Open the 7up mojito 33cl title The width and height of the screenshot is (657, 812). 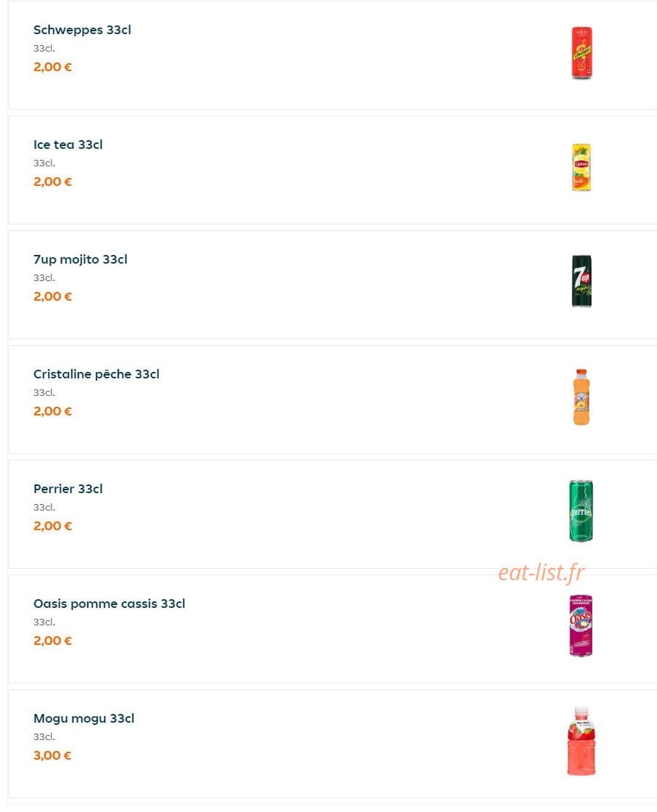click(81, 259)
